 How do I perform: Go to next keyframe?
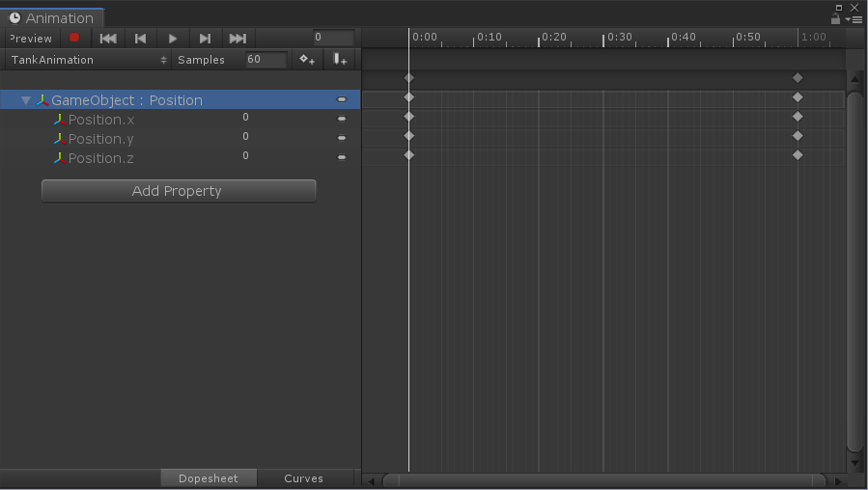tap(205, 39)
